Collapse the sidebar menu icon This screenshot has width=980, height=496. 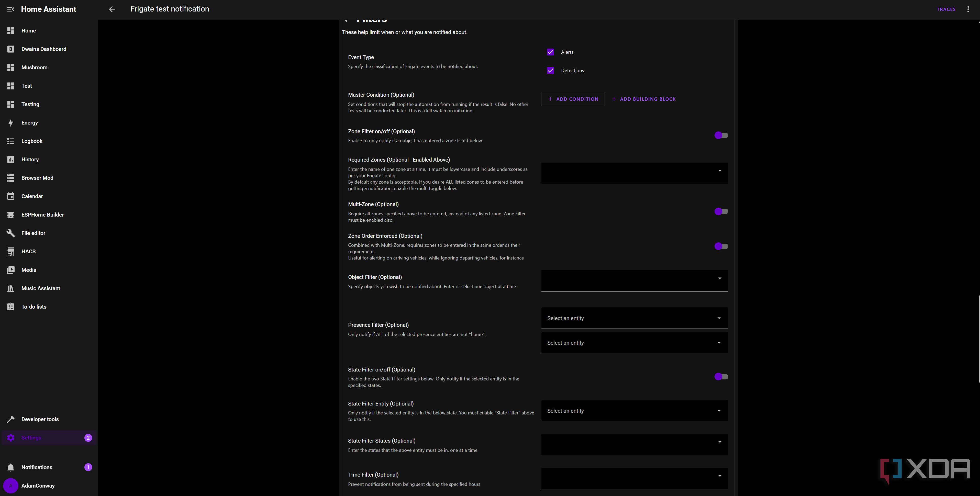[11, 9]
